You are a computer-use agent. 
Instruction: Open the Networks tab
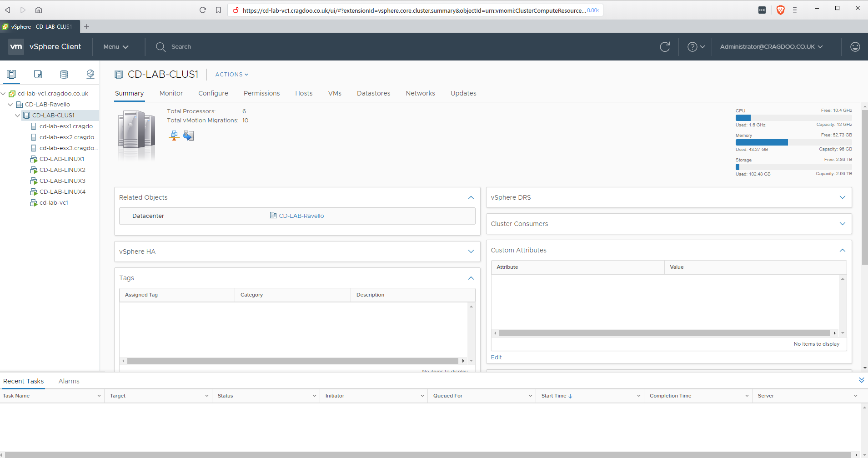coord(420,93)
